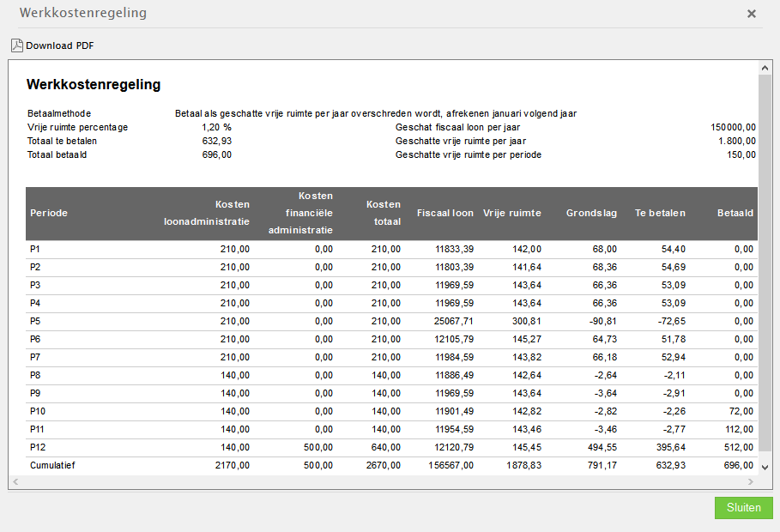Click the P6 fiscaal loon value 12105,79
The image size is (780, 532).
tap(455, 339)
